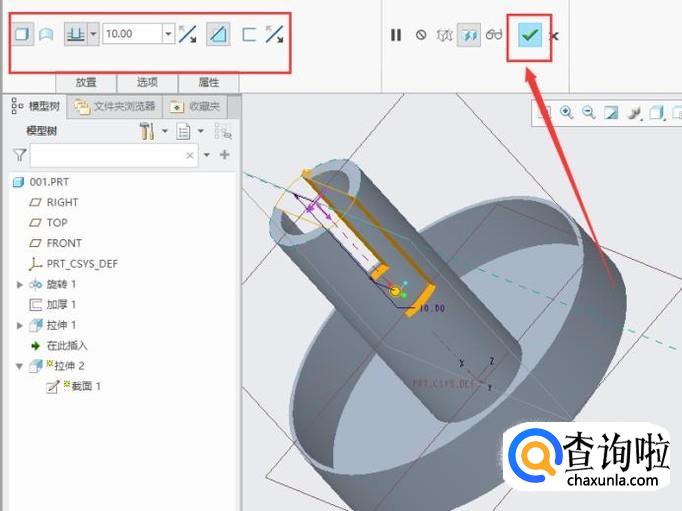Image resolution: width=682 pixels, height=511 pixels.
Task: Select the extrude as solid icon
Action: click(22, 34)
